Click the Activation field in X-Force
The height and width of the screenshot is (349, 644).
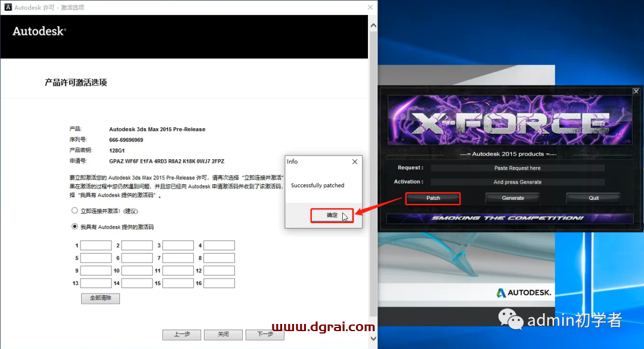click(x=518, y=182)
